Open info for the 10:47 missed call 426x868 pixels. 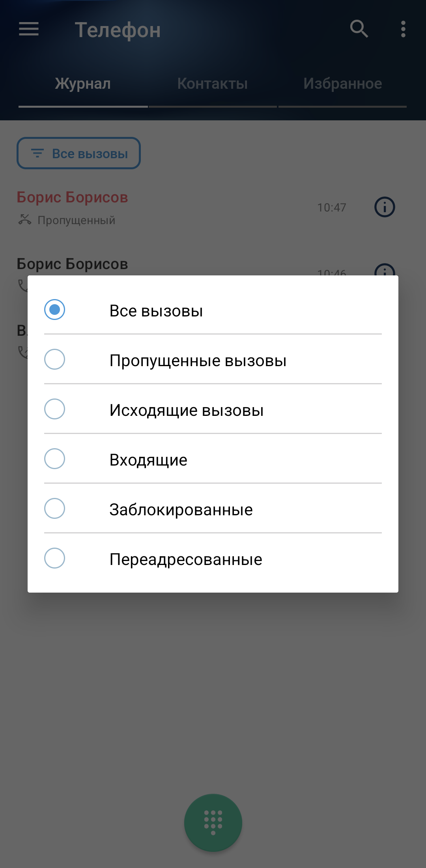coord(385,207)
